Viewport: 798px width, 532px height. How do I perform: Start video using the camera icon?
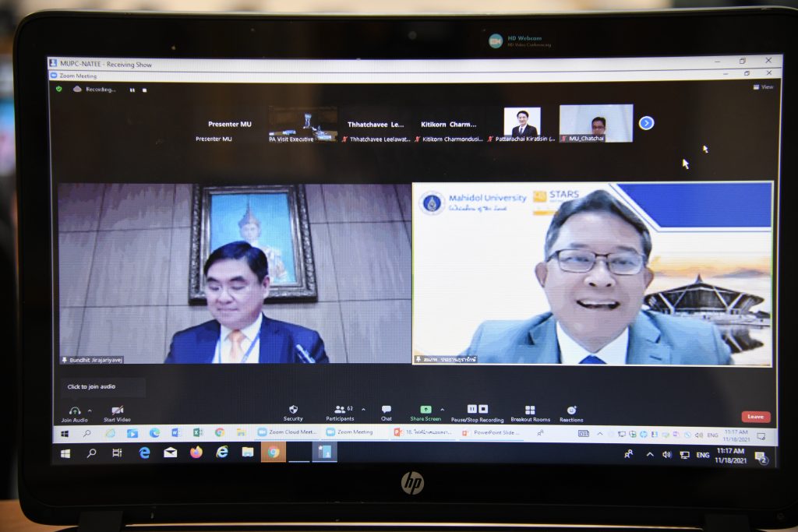(117, 410)
